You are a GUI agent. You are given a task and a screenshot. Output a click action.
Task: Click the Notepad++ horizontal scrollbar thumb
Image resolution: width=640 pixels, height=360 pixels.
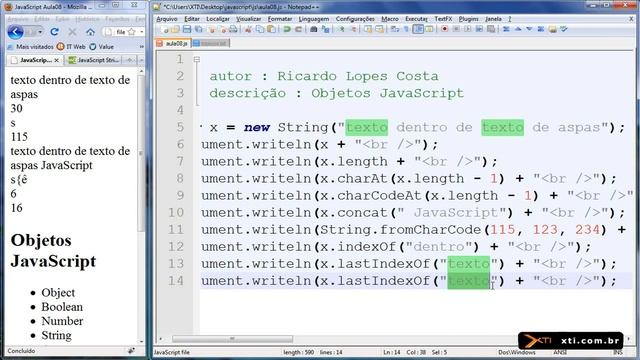click(x=232, y=339)
